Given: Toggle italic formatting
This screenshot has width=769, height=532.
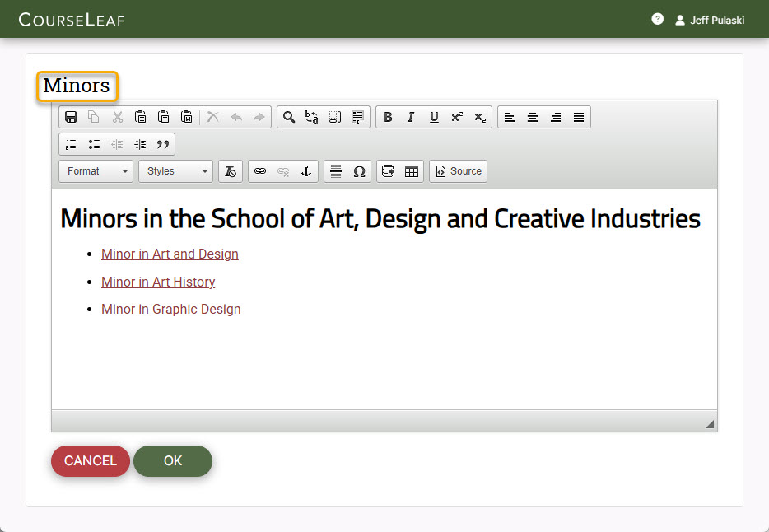Looking at the screenshot, I should click(411, 117).
